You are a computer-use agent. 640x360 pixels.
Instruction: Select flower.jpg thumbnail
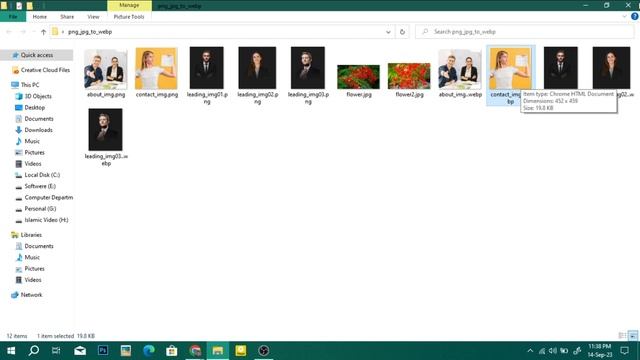pos(358,77)
